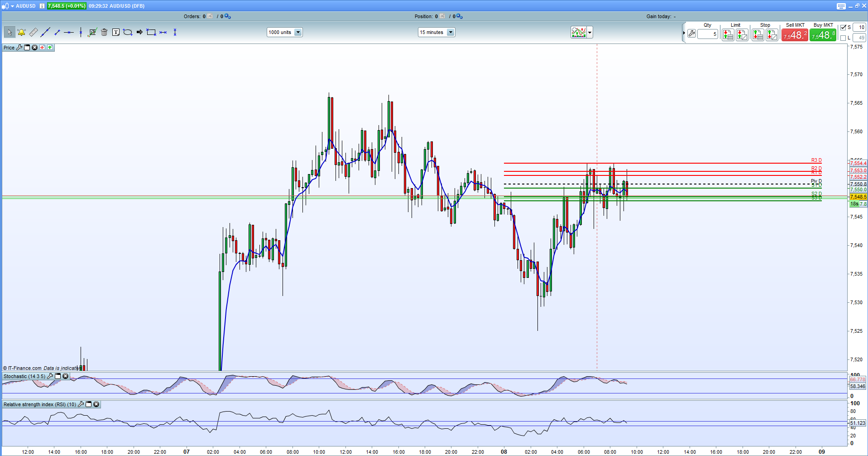Select the text annotation tool
Screen dimensions: 868x456
click(x=116, y=32)
